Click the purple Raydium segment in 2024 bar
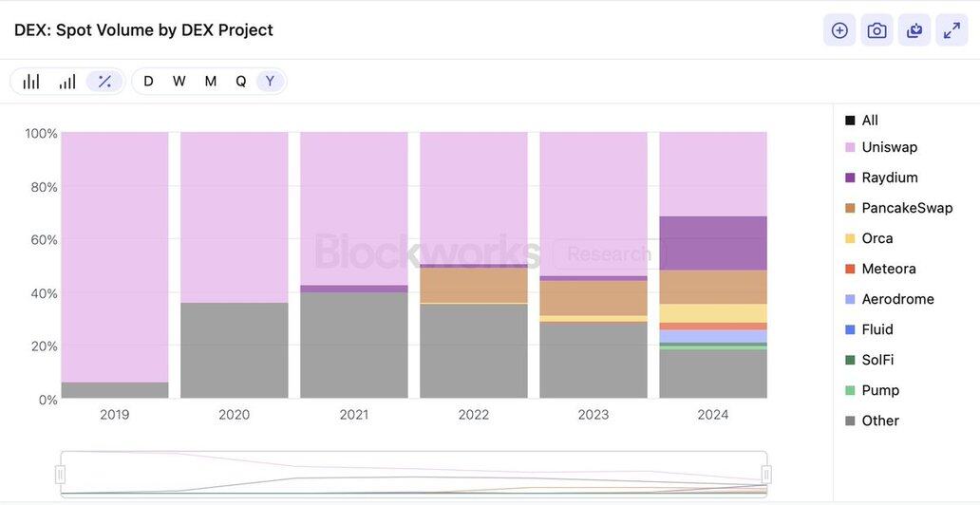The image size is (980, 505). pos(713,243)
